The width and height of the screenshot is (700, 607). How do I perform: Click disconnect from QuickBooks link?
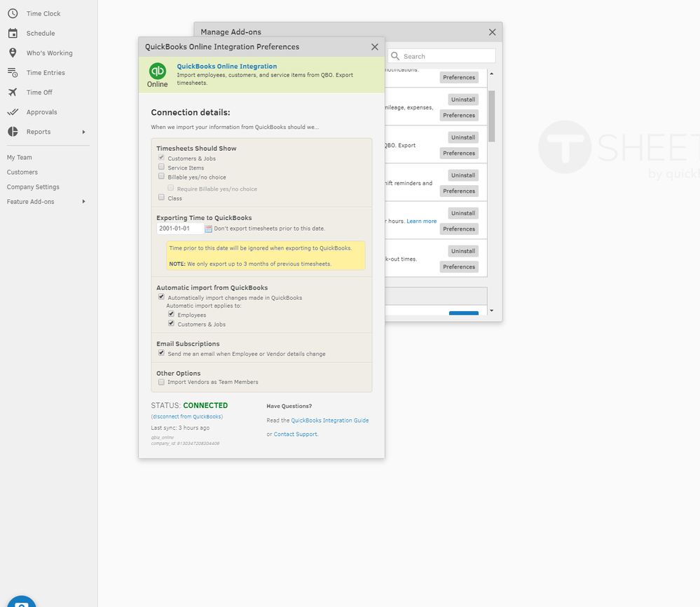coord(187,417)
